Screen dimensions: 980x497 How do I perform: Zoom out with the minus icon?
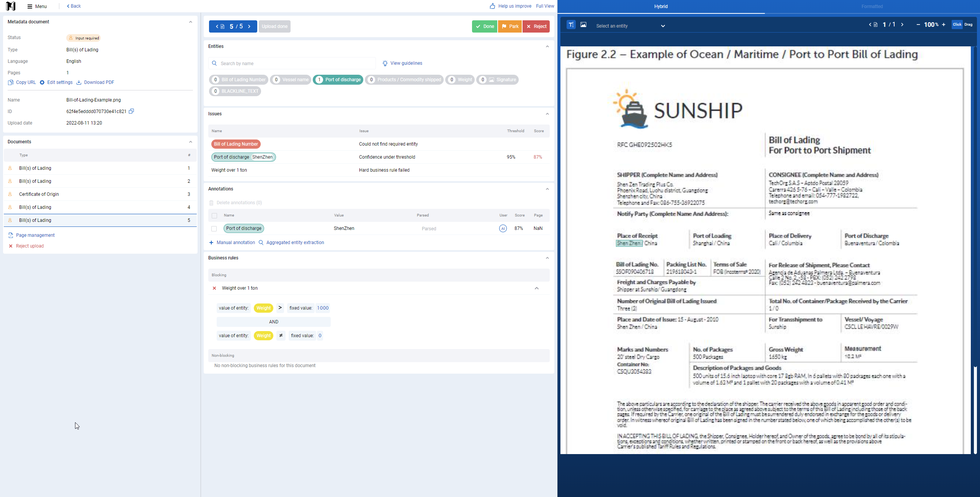(918, 25)
